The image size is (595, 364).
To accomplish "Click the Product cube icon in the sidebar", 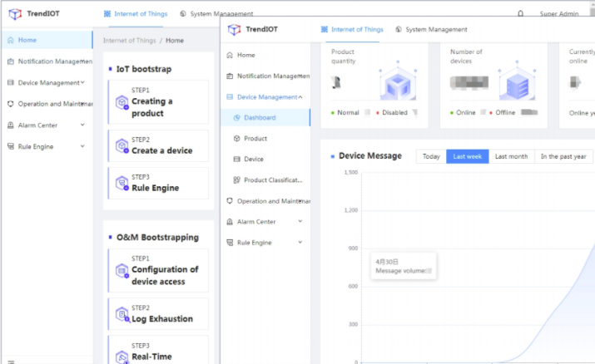I will point(237,139).
